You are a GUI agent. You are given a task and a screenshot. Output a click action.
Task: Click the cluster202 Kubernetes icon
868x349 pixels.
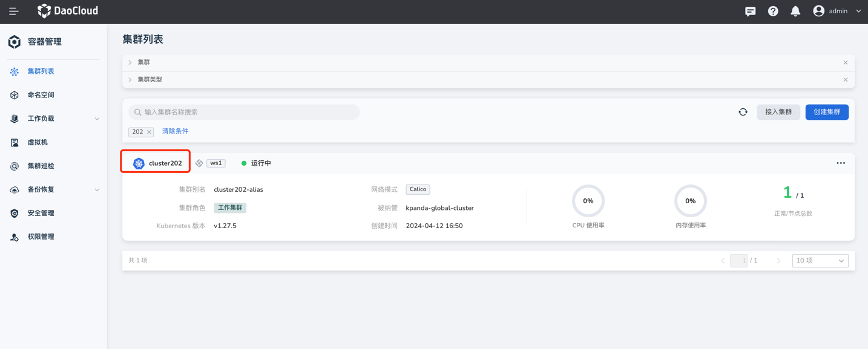[x=139, y=163]
